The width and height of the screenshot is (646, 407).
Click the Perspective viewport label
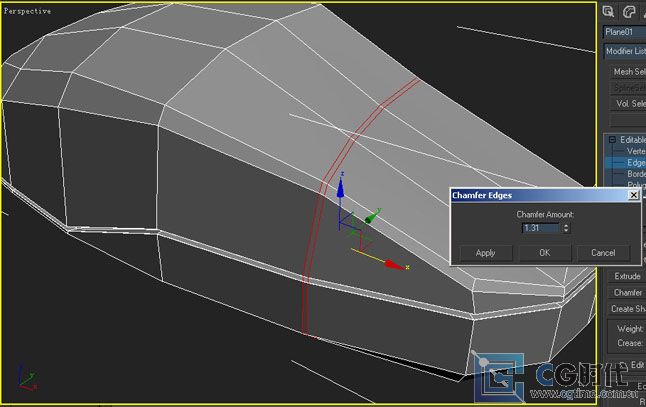coord(28,11)
